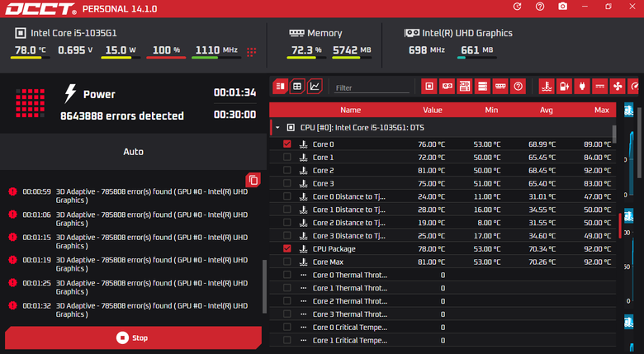
Task: Sort table by Avg column header
Action: (547, 110)
